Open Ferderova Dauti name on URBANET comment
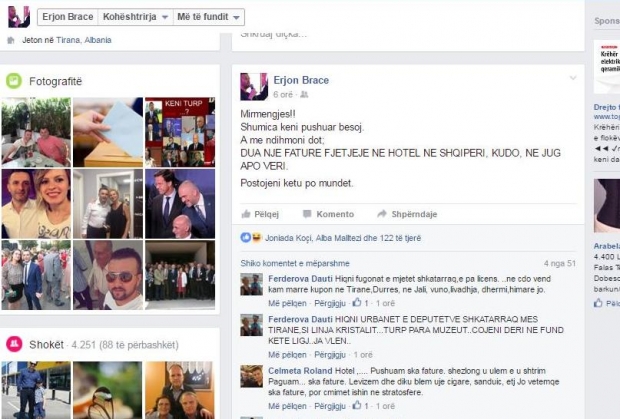620x419 pixels. [301, 319]
